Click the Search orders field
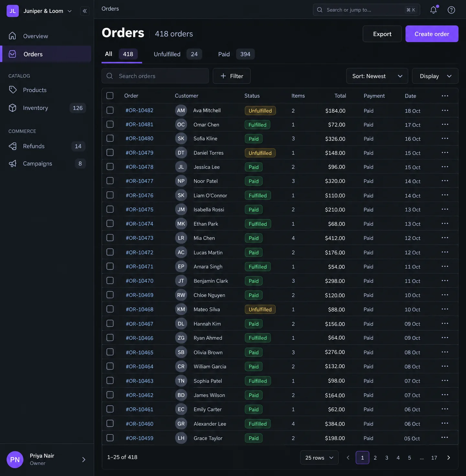Image resolution: width=466 pixels, height=476 pixels. coord(155,76)
